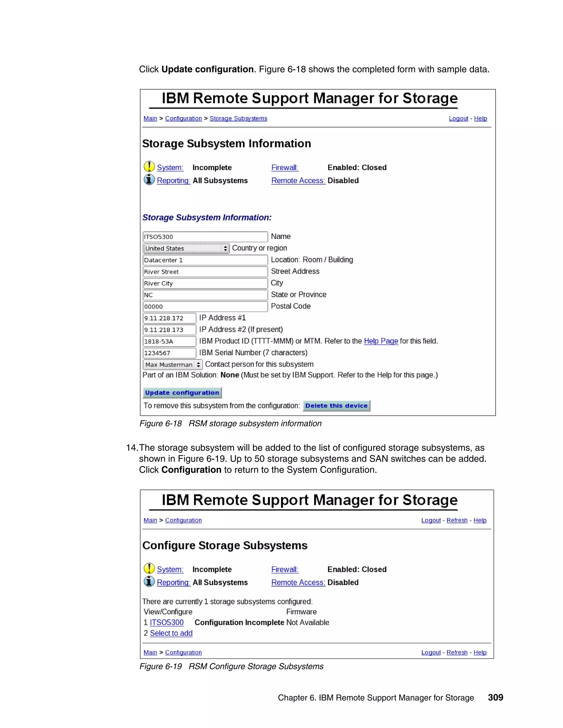Click top Main breadcrumb in Figure 6-19
563x728 pixels.
150,520
